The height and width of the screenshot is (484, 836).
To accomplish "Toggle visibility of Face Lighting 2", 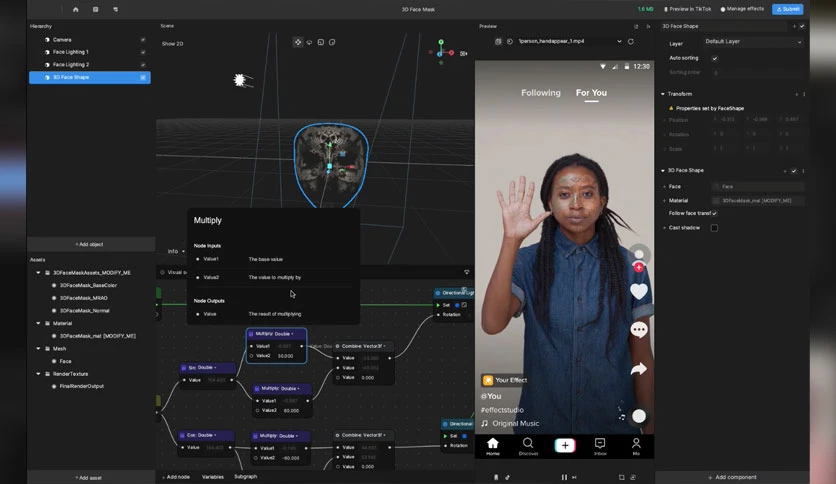I will (143, 64).
